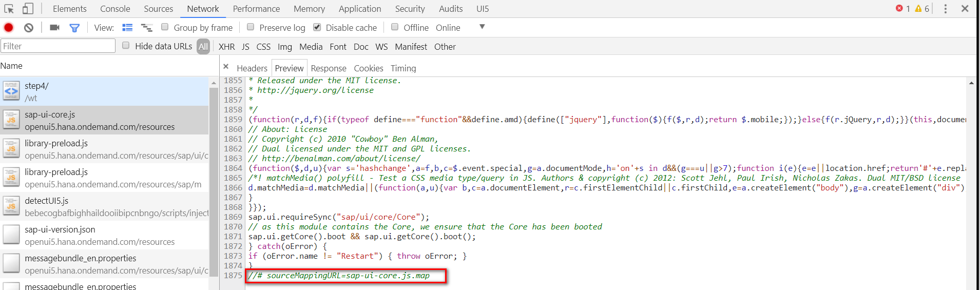980x290 pixels.
Task: Enable the Preserve log checkbox
Action: 251,27
